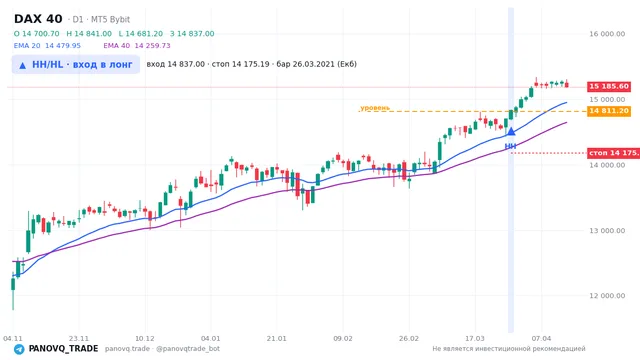
Task: Click the 26.02 date axis label
Action: point(409,338)
